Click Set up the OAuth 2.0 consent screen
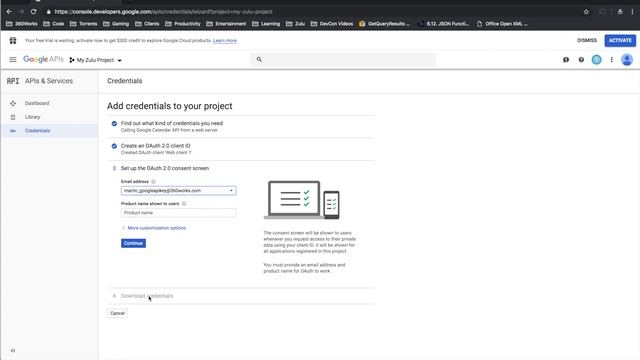Screen dimensions: 640x360 165,168
